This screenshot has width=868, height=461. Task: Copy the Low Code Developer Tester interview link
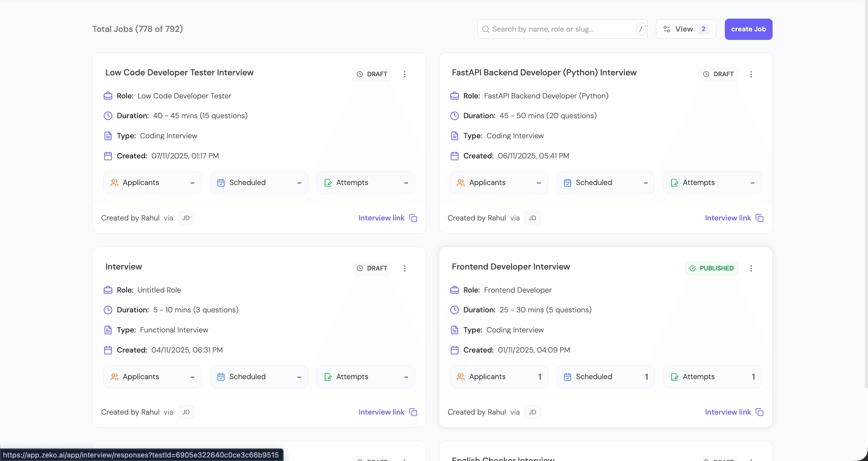[413, 218]
